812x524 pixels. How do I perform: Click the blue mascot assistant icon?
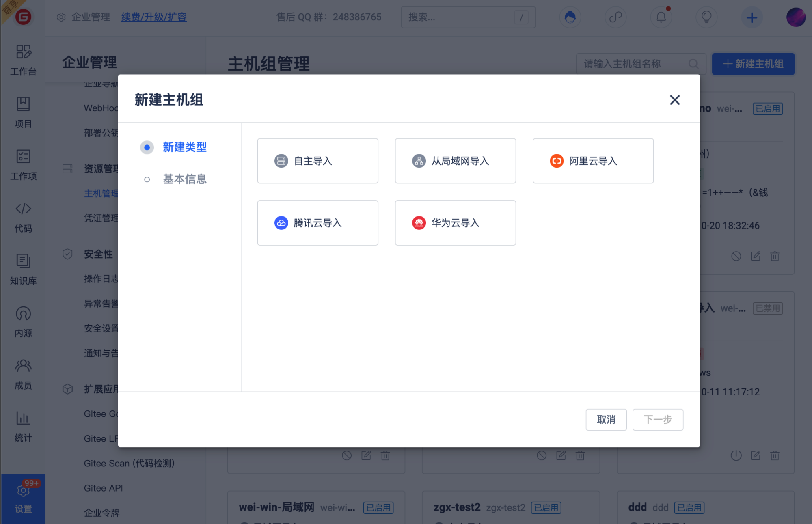pyautogui.click(x=570, y=17)
